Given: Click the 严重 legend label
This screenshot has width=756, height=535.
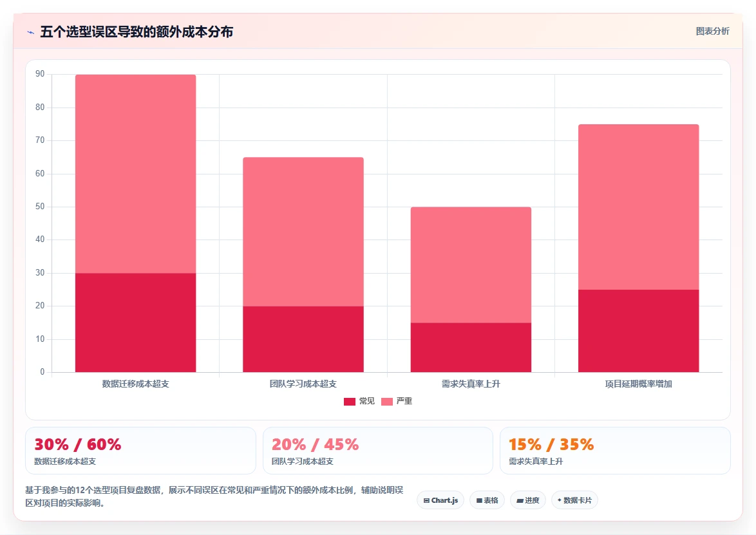Looking at the screenshot, I should (x=404, y=401).
